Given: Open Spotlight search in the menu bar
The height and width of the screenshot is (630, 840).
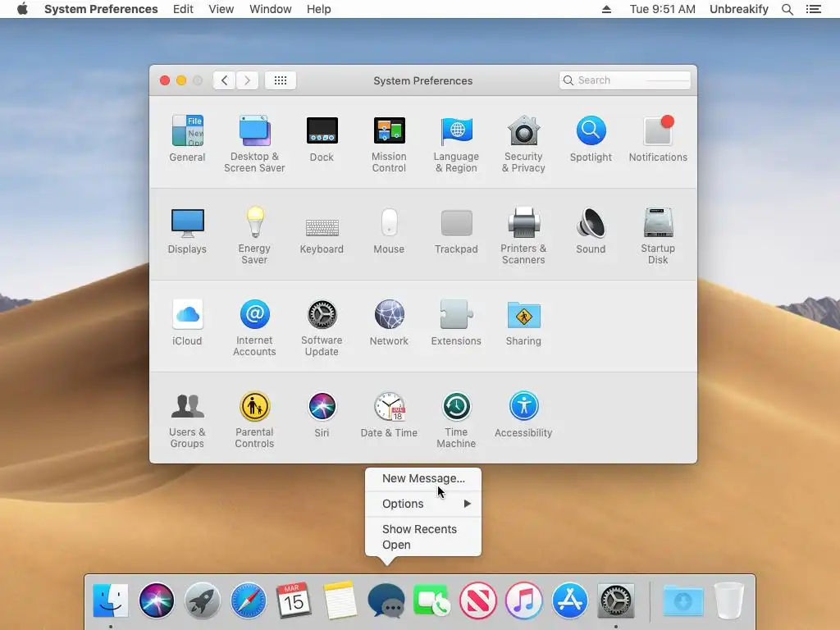Looking at the screenshot, I should 787,9.
